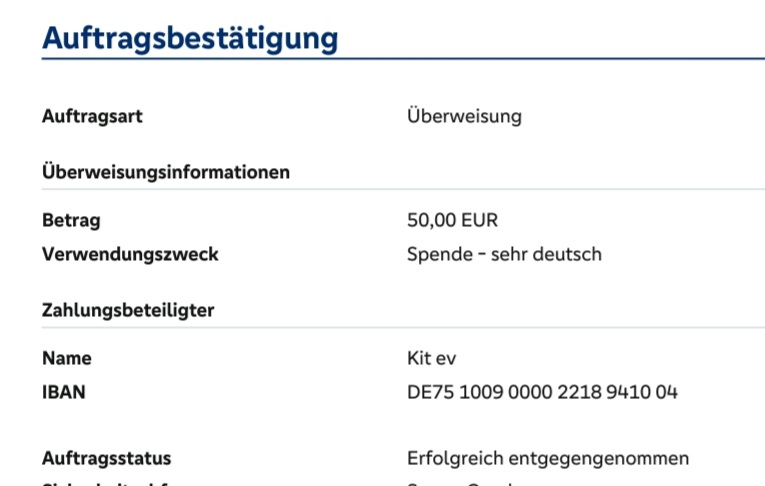This screenshot has width=765, height=486.
Task: Select the Verwendungszweck label
Action: (x=130, y=254)
